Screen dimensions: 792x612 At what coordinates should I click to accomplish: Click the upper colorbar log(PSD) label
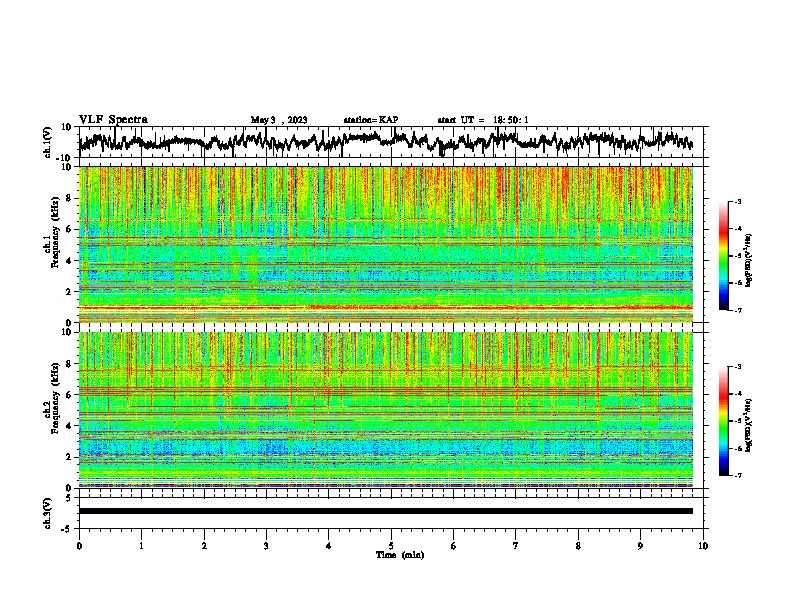coord(749,261)
